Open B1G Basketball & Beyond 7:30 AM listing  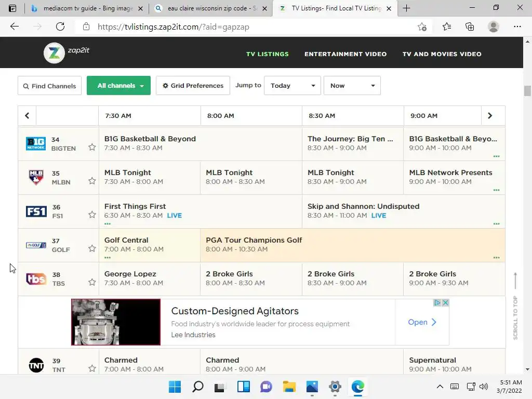click(200, 143)
